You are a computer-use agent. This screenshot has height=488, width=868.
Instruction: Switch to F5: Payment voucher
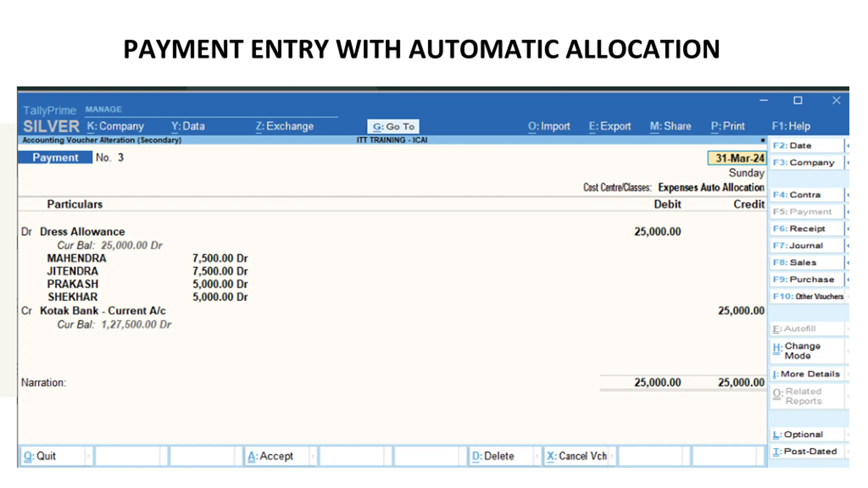point(807,212)
